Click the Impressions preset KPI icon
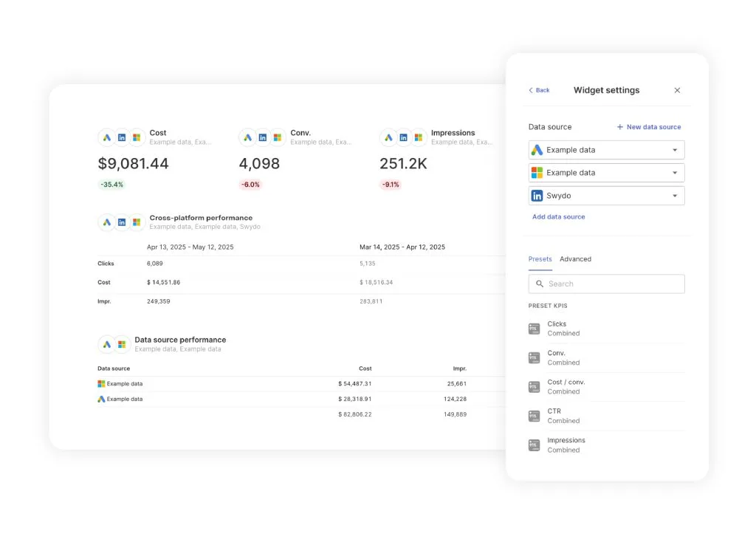 [535, 445]
